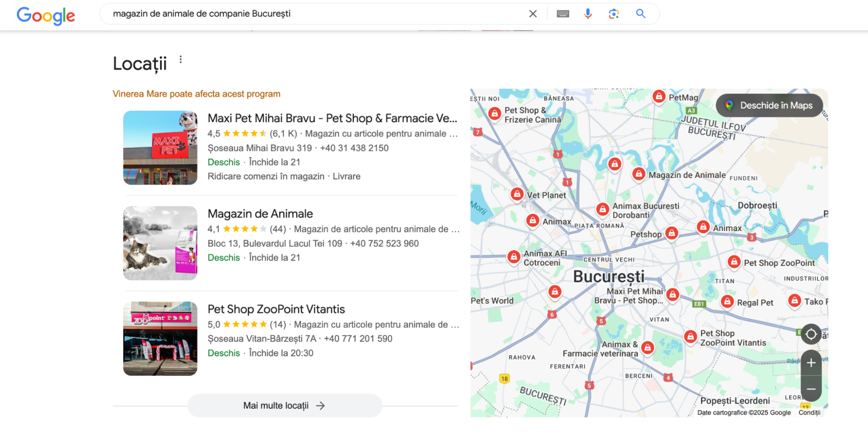Select the Petshop map pin
This screenshot has width=868, height=438.
pos(672,233)
